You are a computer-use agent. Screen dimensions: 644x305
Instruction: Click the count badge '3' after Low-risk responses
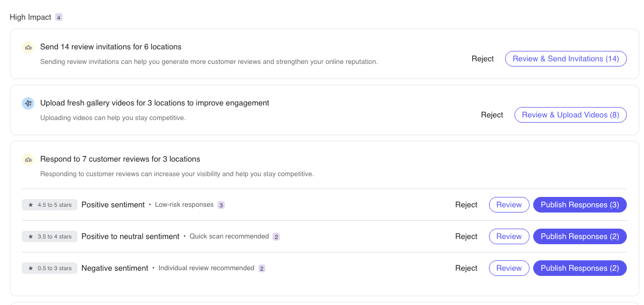click(x=221, y=205)
